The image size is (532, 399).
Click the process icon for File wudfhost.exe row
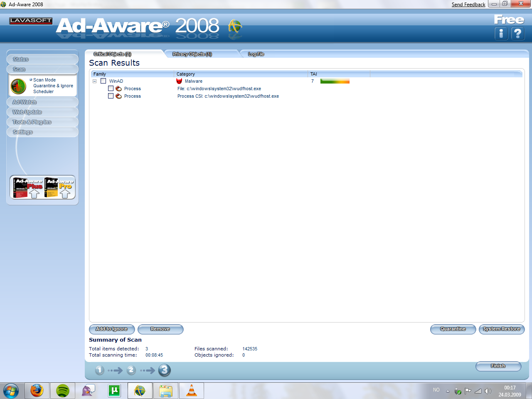tap(118, 89)
